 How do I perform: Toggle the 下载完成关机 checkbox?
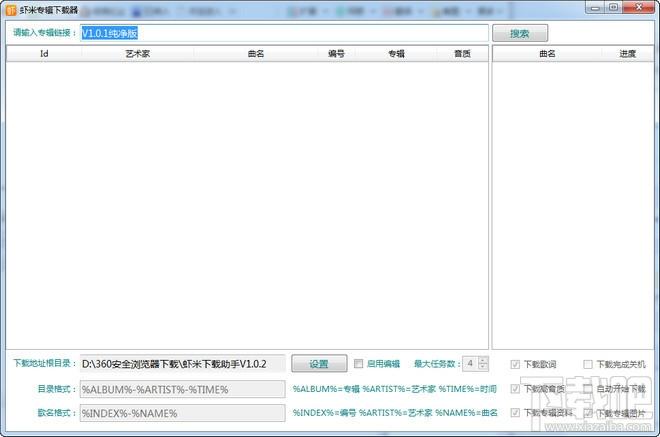tap(588, 364)
